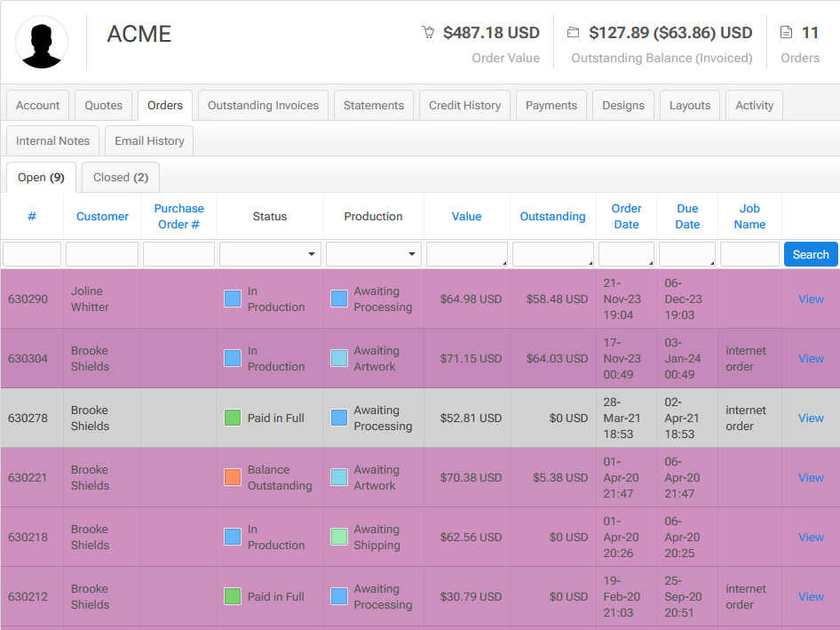Click the $487.18 USD order value total
Screen dimensions: 840x630
click(x=491, y=33)
